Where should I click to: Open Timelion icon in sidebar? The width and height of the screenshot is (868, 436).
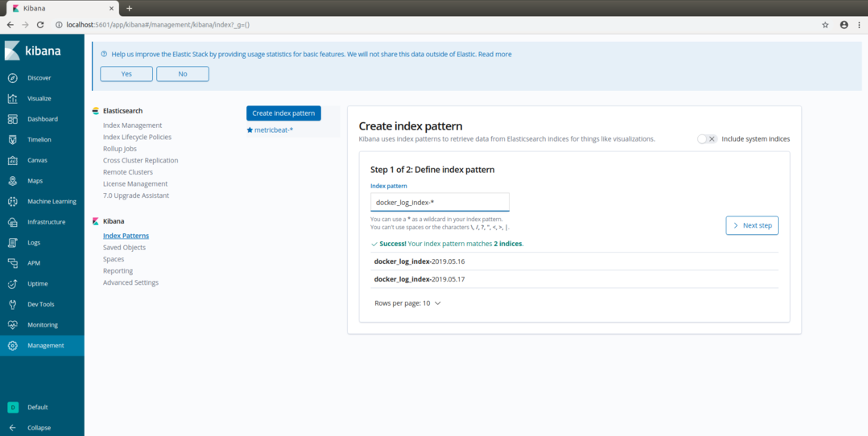click(x=12, y=139)
